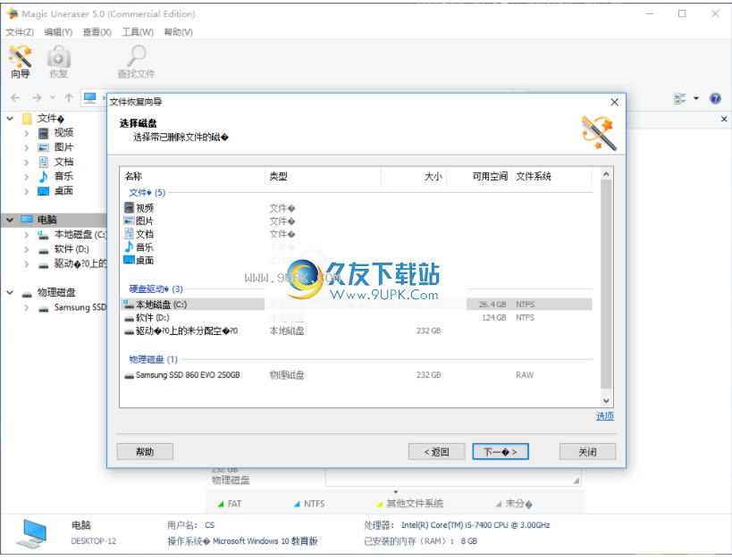The height and width of the screenshot is (560, 732).
Task: Open the 选项 options link
Action: coord(605,416)
